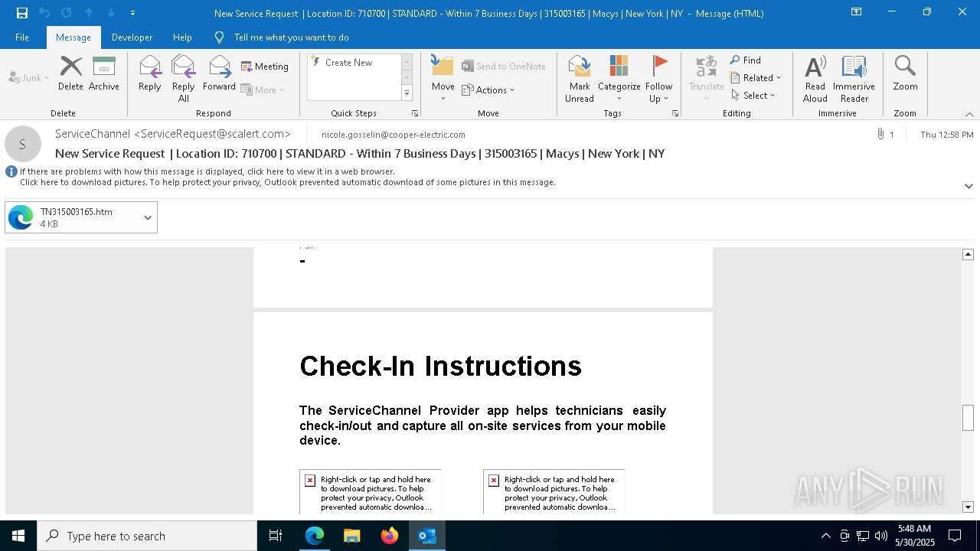Screen dimensions: 980x551
Task: Click the Check-In Instructions heading
Action: click(x=440, y=366)
